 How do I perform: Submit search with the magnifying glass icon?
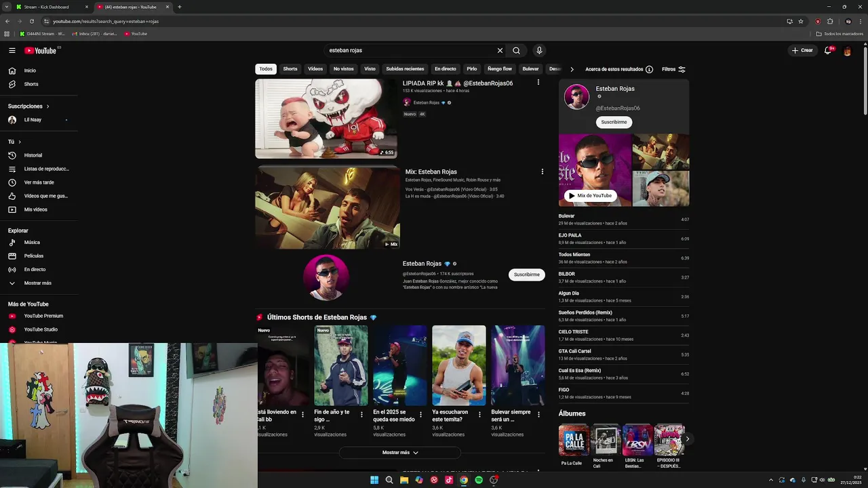tap(516, 50)
